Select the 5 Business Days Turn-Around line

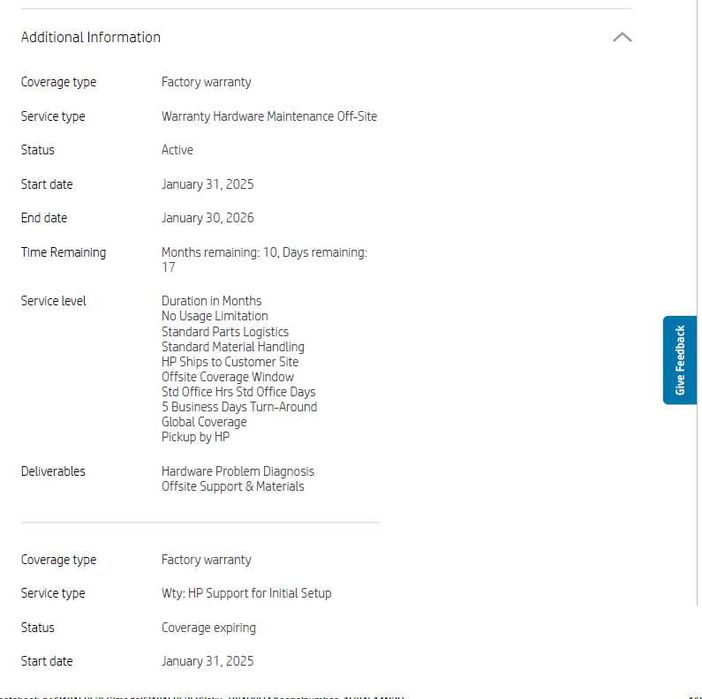tap(239, 407)
